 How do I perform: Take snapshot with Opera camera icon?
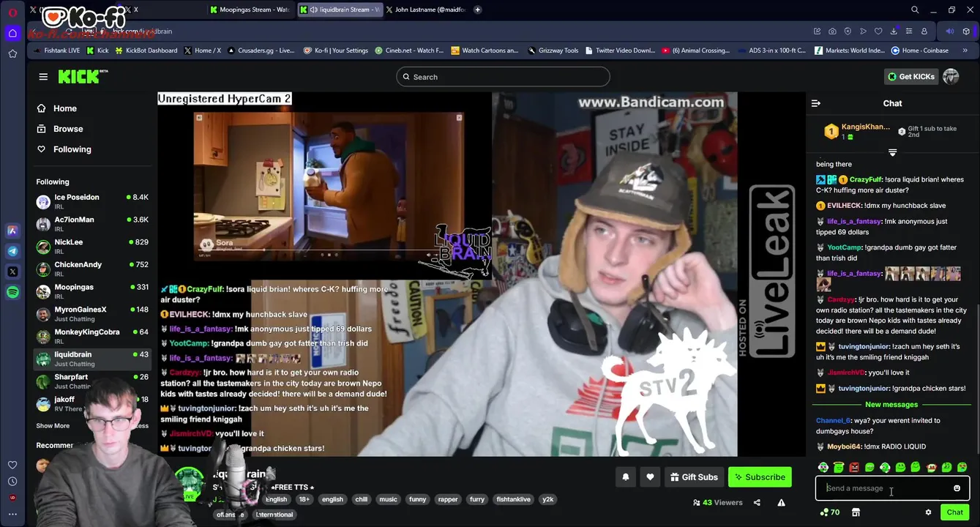click(x=832, y=31)
